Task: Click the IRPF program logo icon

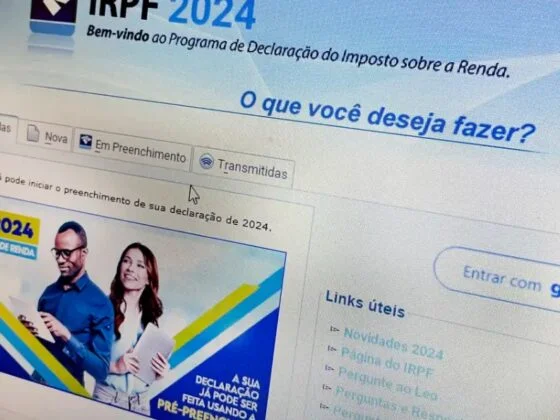Action: pos(53,16)
